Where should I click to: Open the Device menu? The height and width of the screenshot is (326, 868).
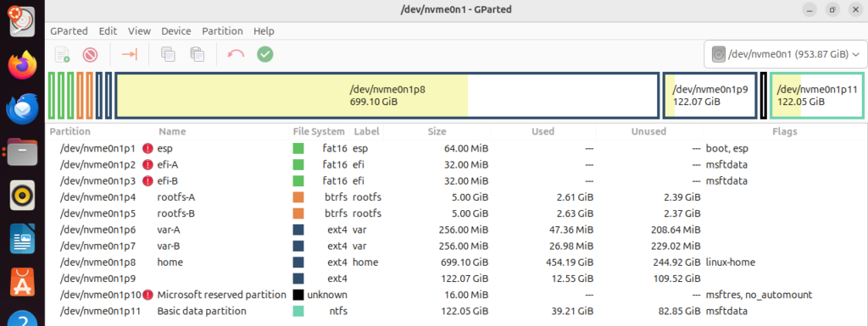pos(176,31)
